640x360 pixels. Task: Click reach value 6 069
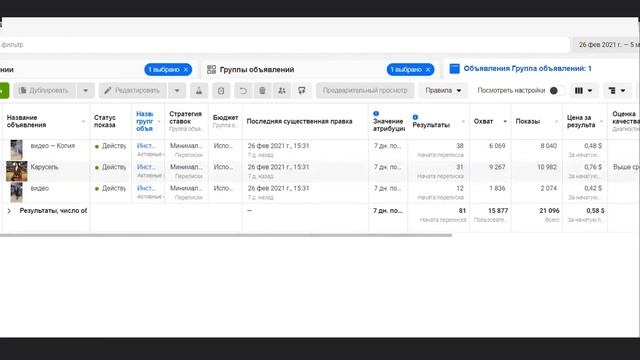pos(497,146)
